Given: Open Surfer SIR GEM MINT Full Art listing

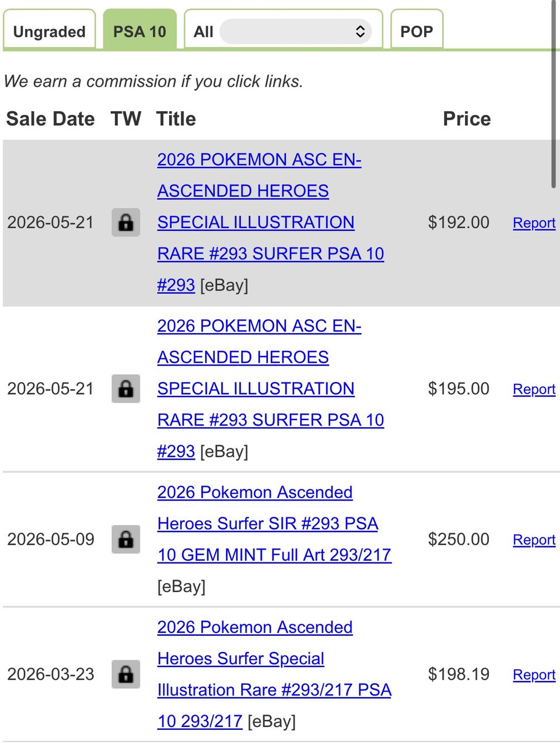Looking at the screenshot, I should click(x=274, y=523).
